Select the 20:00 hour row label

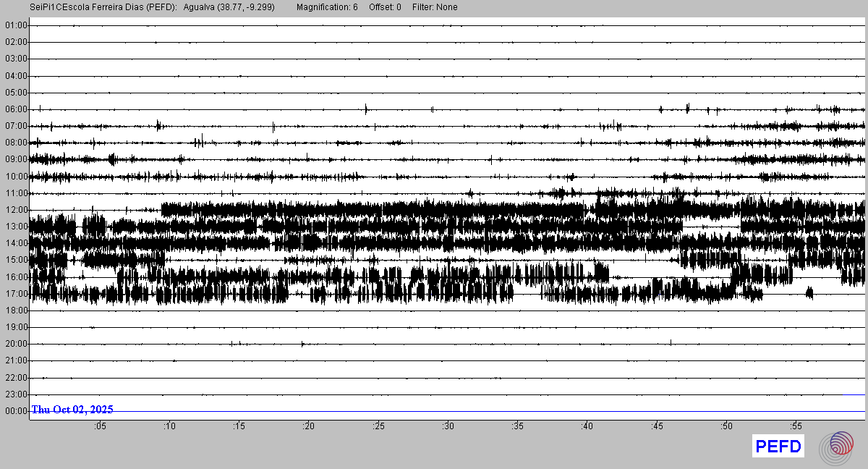coord(16,344)
